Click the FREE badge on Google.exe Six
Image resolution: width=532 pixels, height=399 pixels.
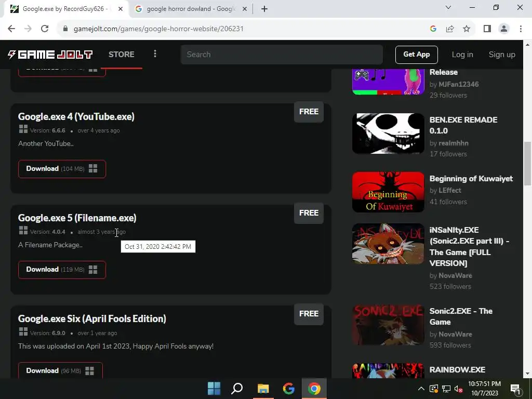[309, 314]
